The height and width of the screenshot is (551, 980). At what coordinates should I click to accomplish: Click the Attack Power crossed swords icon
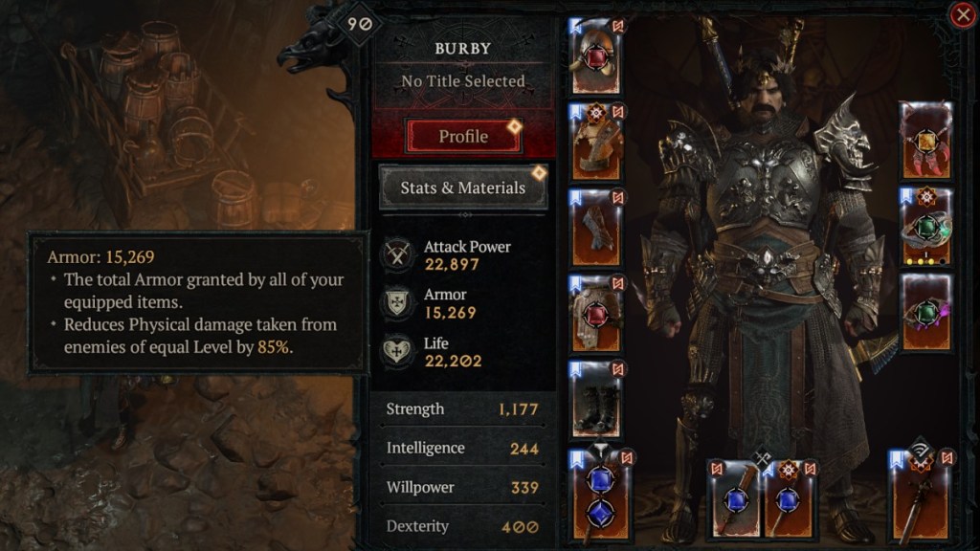pos(397,254)
